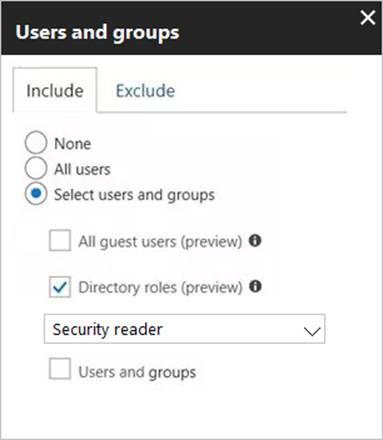Click 'Users and groups' checkbox label text
This screenshot has height=440, width=383.
137,372
